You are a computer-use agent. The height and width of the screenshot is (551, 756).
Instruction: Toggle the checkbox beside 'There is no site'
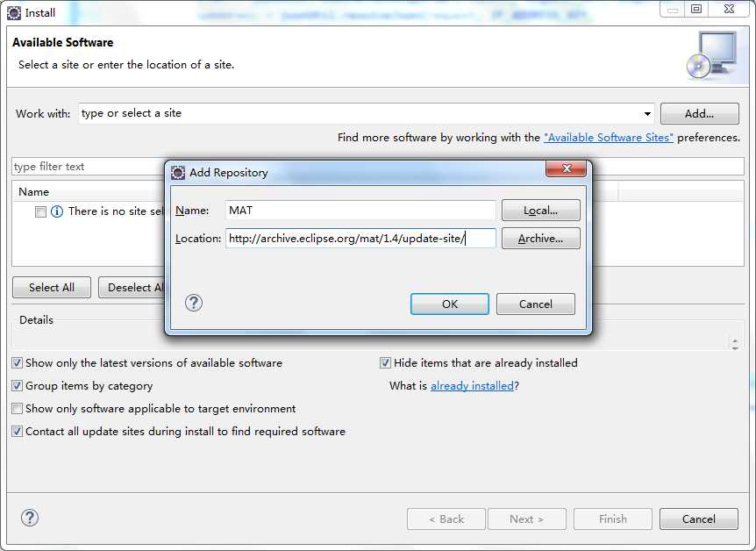(x=40, y=211)
